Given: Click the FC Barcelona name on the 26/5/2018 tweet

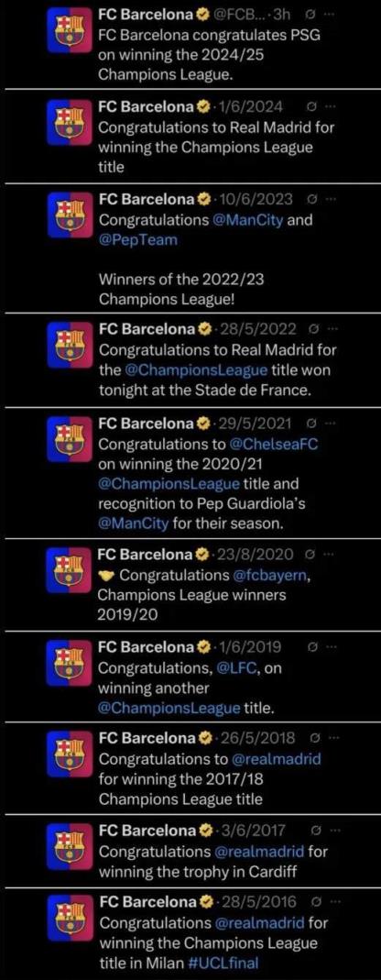Looking at the screenshot, I should [x=147, y=738].
